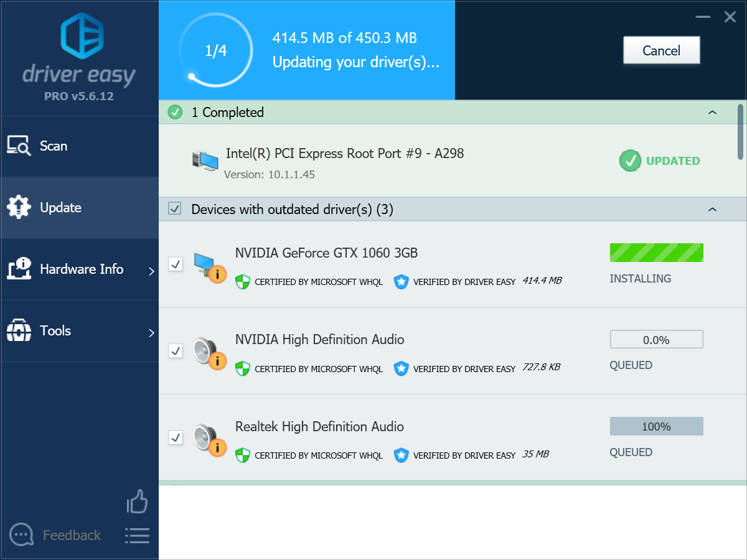Select the Scan icon in the sidebar
Viewport: 747px width, 560px height.
click(x=20, y=146)
